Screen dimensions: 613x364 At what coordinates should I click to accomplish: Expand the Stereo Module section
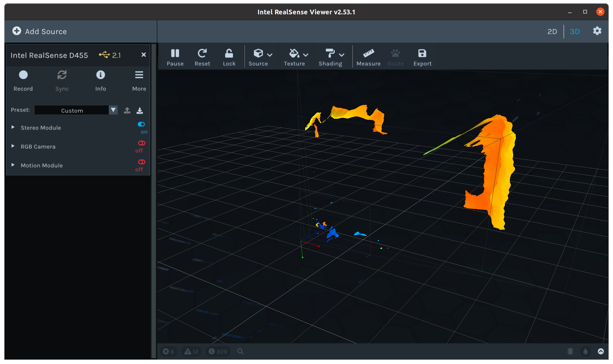tap(13, 127)
